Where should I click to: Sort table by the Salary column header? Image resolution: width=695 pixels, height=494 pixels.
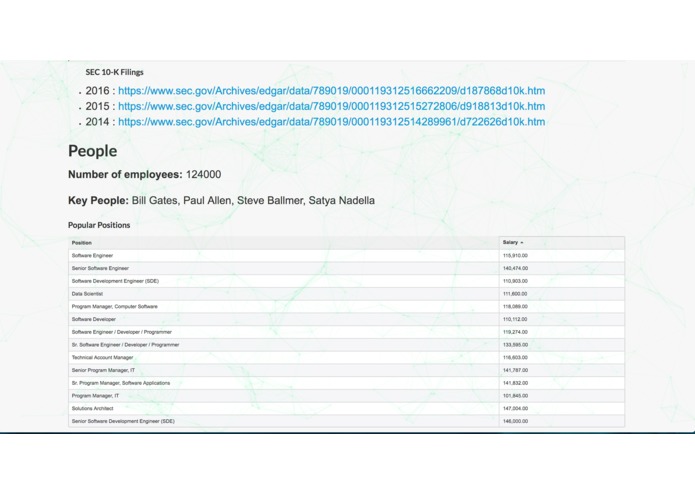[x=562, y=242]
